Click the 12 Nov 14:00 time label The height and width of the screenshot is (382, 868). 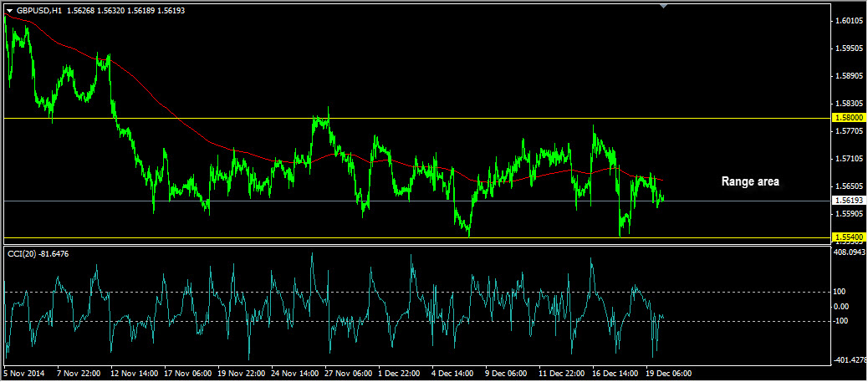click(134, 373)
